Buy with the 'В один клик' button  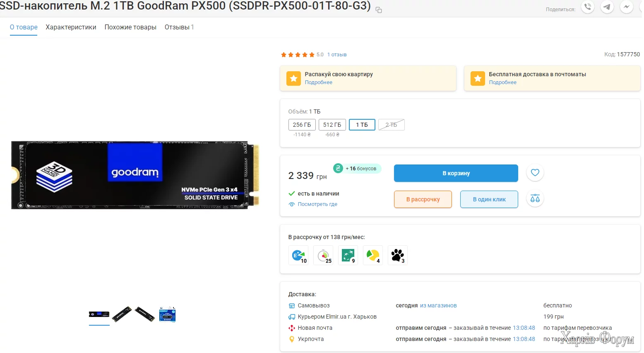pyautogui.click(x=489, y=199)
